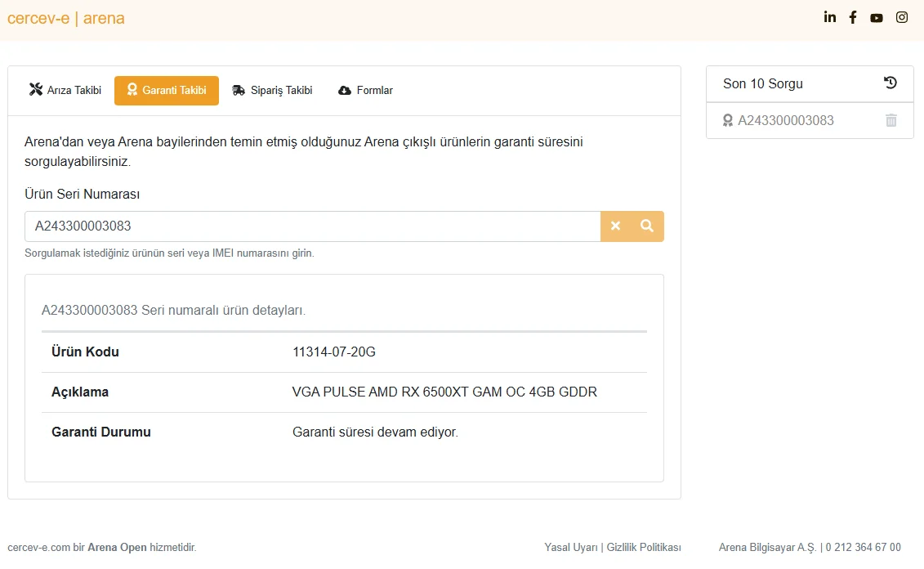Click phone number 0 212 364 67 00
The width and height of the screenshot is (924, 569).
click(x=863, y=547)
